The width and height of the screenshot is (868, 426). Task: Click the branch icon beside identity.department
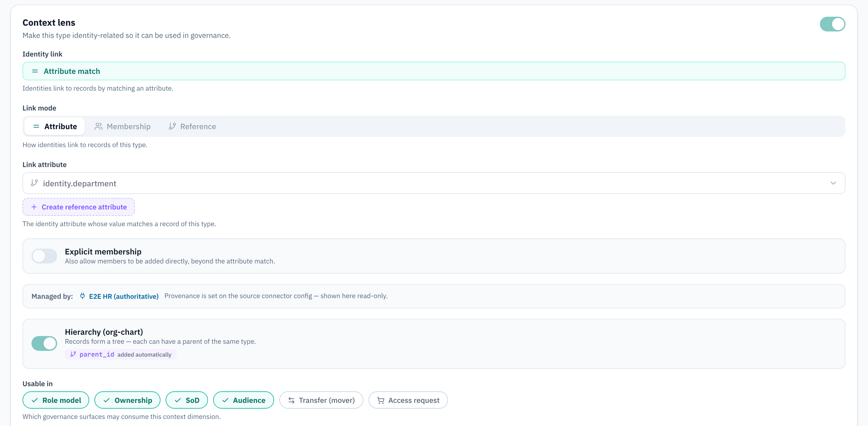click(34, 183)
